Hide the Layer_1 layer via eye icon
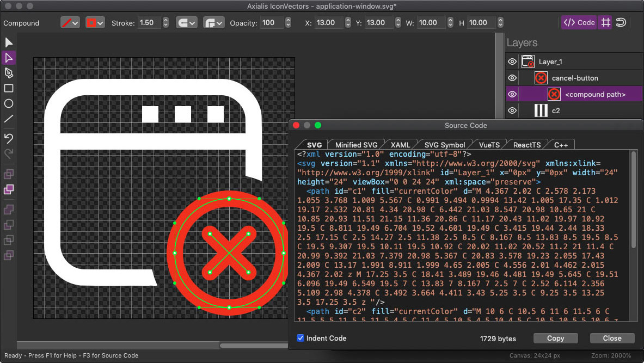Viewport: 644px width, 363px height. pyautogui.click(x=512, y=62)
